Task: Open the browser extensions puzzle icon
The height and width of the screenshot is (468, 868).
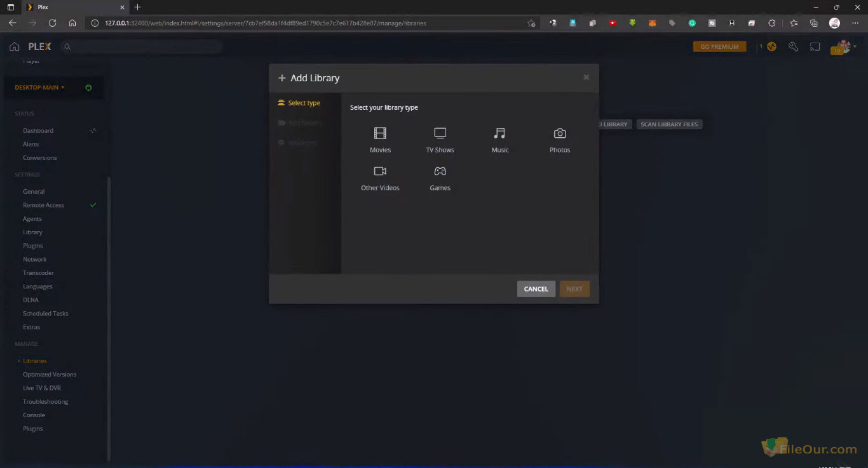Action: [771, 23]
